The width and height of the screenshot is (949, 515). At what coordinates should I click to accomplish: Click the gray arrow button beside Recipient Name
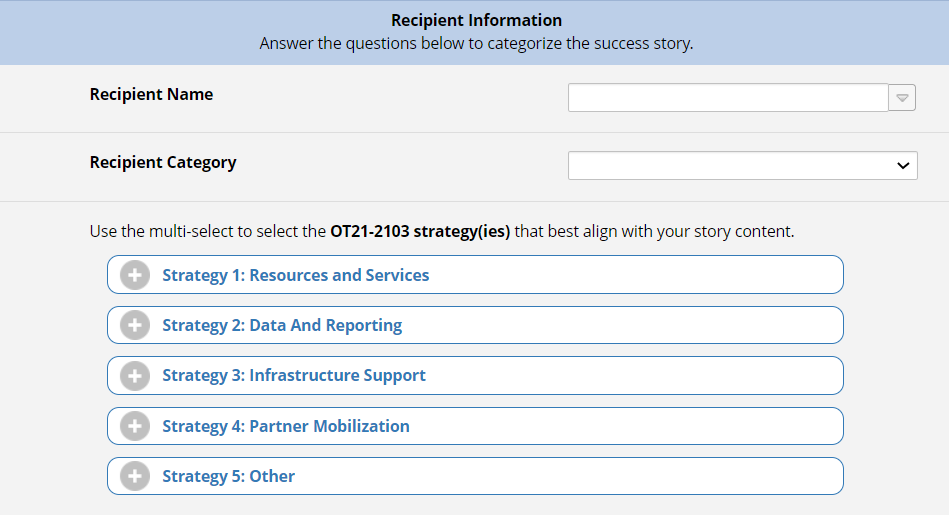click(x=902, y=98)
